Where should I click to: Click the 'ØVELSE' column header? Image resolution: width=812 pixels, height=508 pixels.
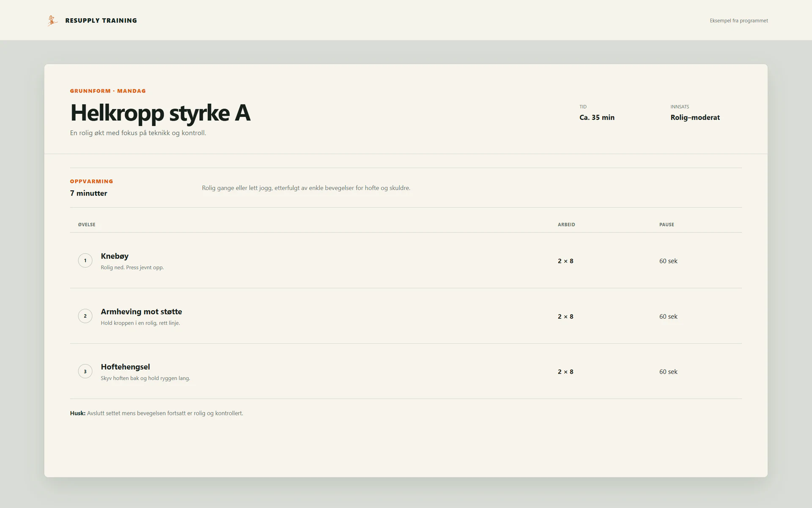pyautogui.click(x=87, y=225)
